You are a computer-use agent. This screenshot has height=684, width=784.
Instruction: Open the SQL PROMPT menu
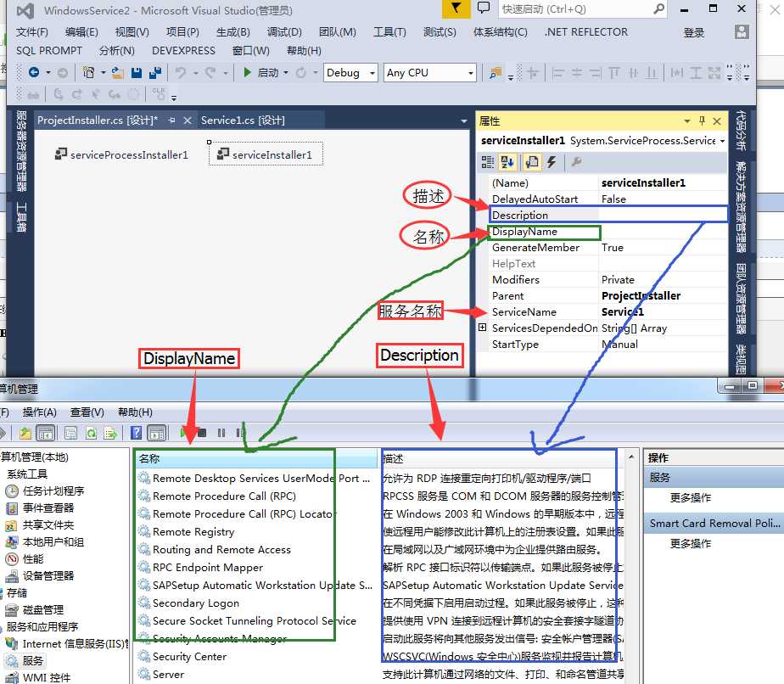click(x=49, y=51)
